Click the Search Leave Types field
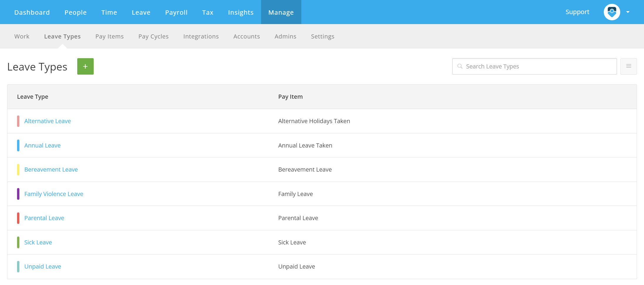This screenshot has width=644, height=285. coord(534,66)
